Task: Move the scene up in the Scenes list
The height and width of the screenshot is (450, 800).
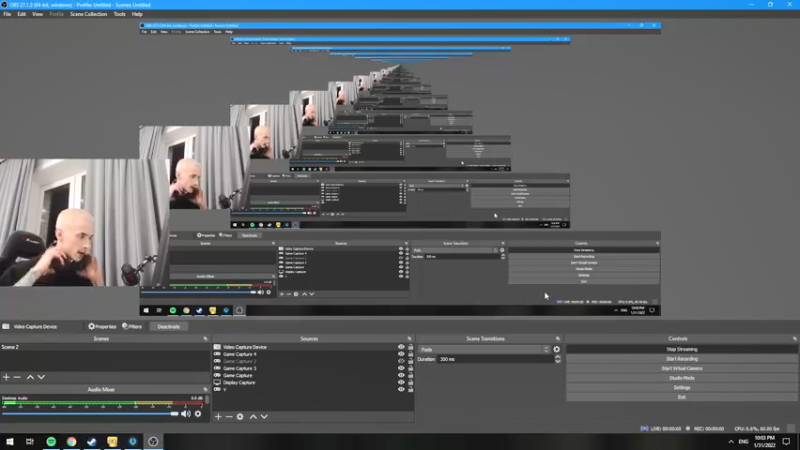Action: [30, 377]
